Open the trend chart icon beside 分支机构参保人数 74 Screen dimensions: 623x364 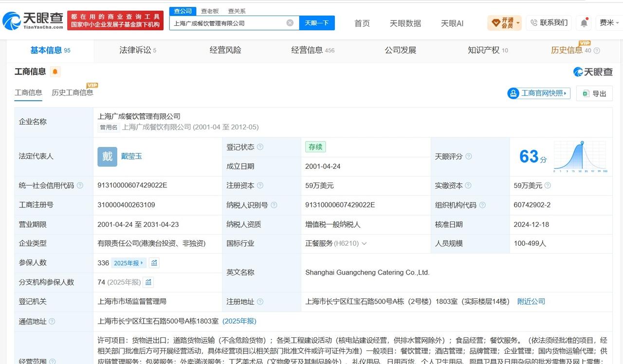tap(148, 282)
